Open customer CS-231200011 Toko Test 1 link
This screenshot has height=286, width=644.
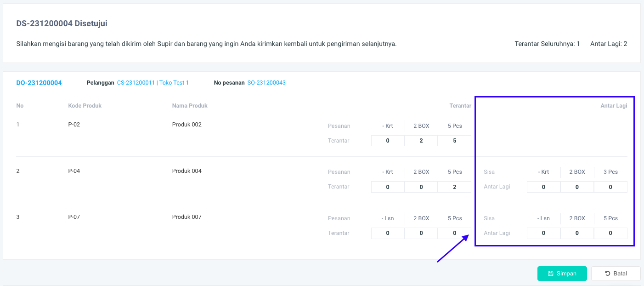pyautogui.click(x=153, y=83)
